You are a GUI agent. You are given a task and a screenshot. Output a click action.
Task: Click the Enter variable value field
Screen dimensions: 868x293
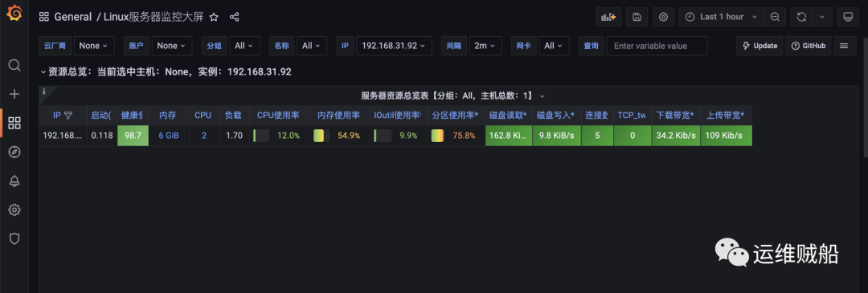(657, 46)
